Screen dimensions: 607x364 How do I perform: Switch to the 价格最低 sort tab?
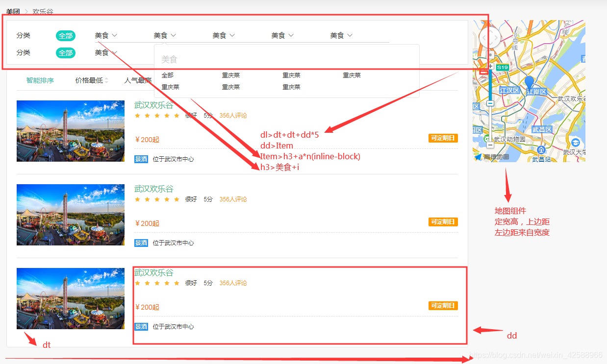click(89, 80)
